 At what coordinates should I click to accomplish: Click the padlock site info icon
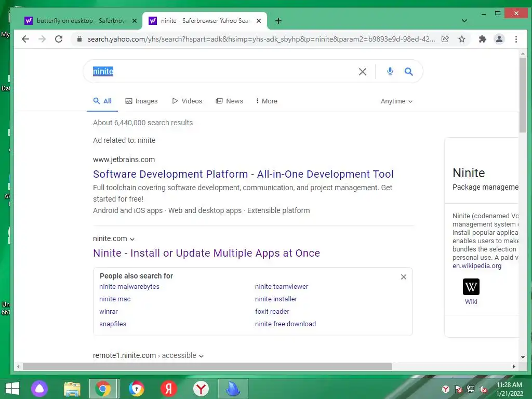(79, 39)
